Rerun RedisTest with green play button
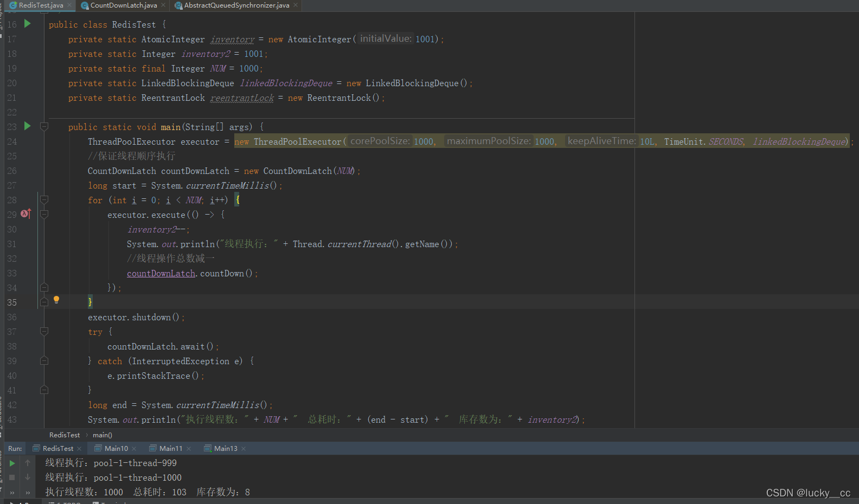 point(12,463)
